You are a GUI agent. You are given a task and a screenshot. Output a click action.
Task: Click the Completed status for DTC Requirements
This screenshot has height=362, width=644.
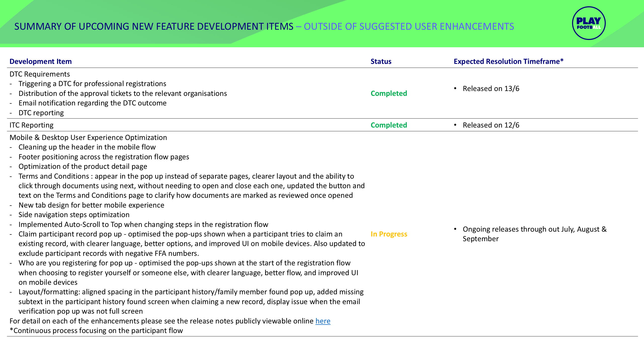pyautogui.click(x=389, y=93)
